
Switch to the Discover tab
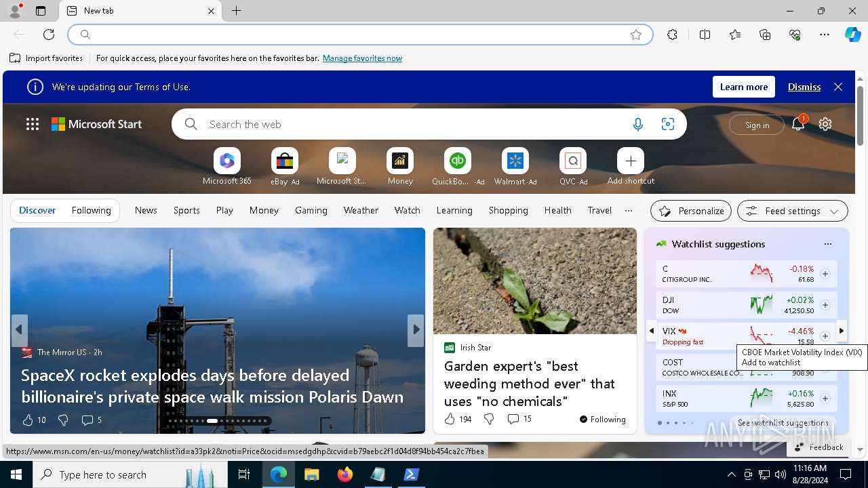click(x=37, y=210)
